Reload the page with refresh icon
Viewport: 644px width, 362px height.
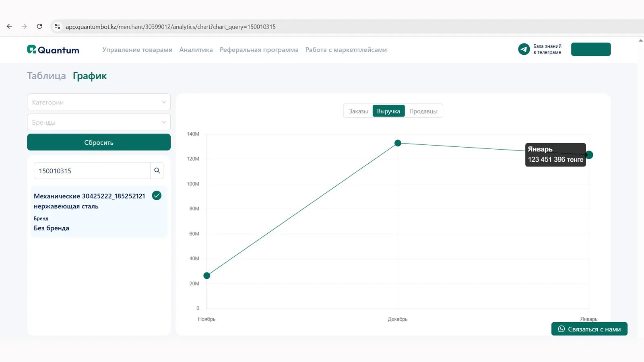[x=39, y=27]
